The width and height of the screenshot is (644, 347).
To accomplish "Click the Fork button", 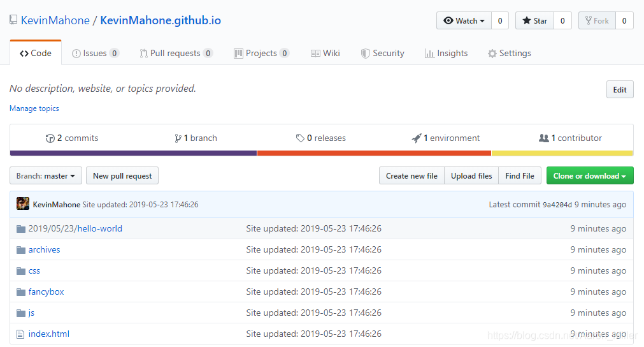I will click(597, 20).
